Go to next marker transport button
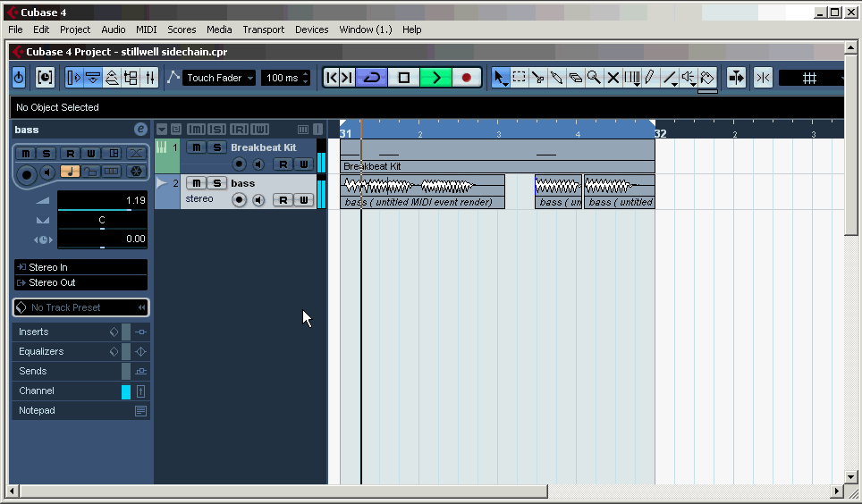This screenshot has height=504, width=862. pos(347,78)
